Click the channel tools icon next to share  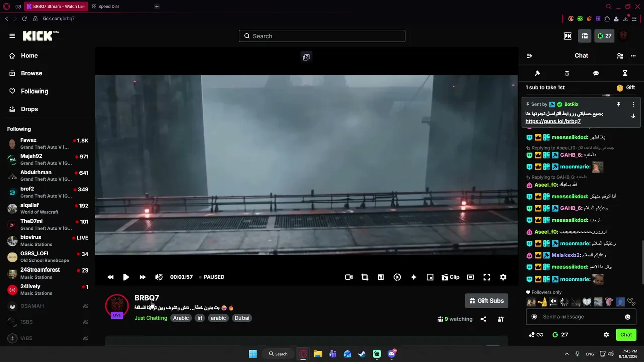point(501,319)
